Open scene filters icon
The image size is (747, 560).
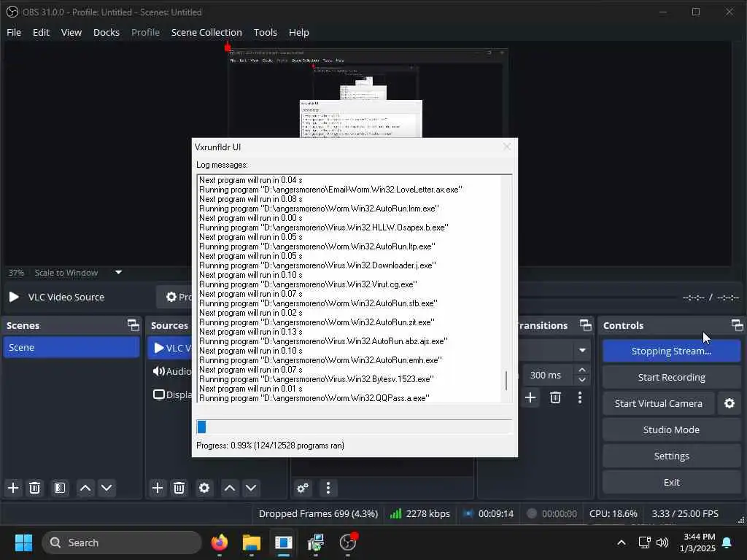(x=60, y=488)
